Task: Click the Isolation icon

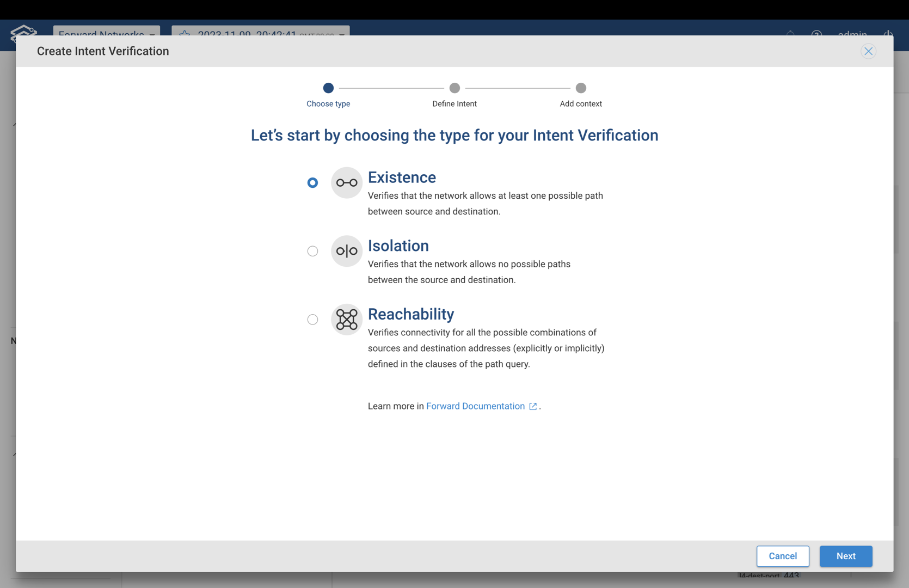Action: pos(346,251)
